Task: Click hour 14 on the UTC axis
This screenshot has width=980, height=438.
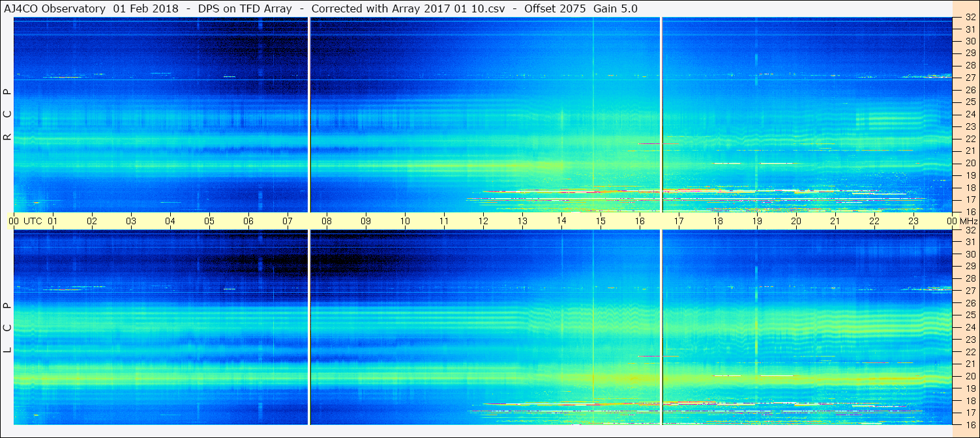Action: click(561, 221)
